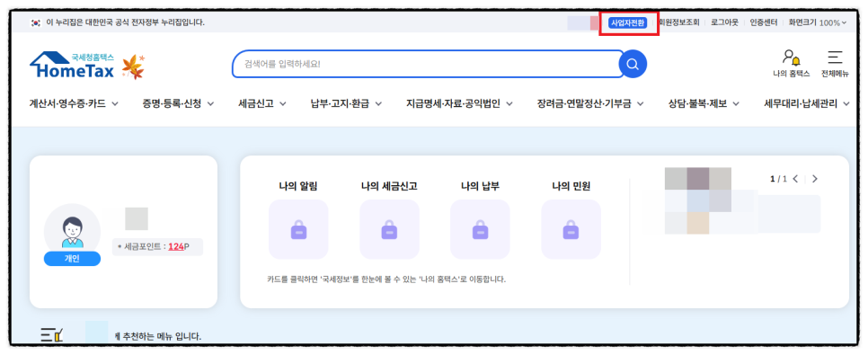Image resolution: width=868 pixels, height=355 pixels.
Task: Click the card instruction text about 나의 홈택스
Action: point(386,280)
